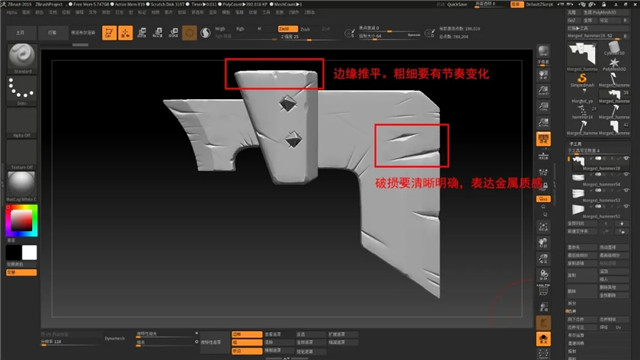Activate the Rotate transform tool in top shelf
This screenshot has width=640, height=360.
click(x=173, y=33)
